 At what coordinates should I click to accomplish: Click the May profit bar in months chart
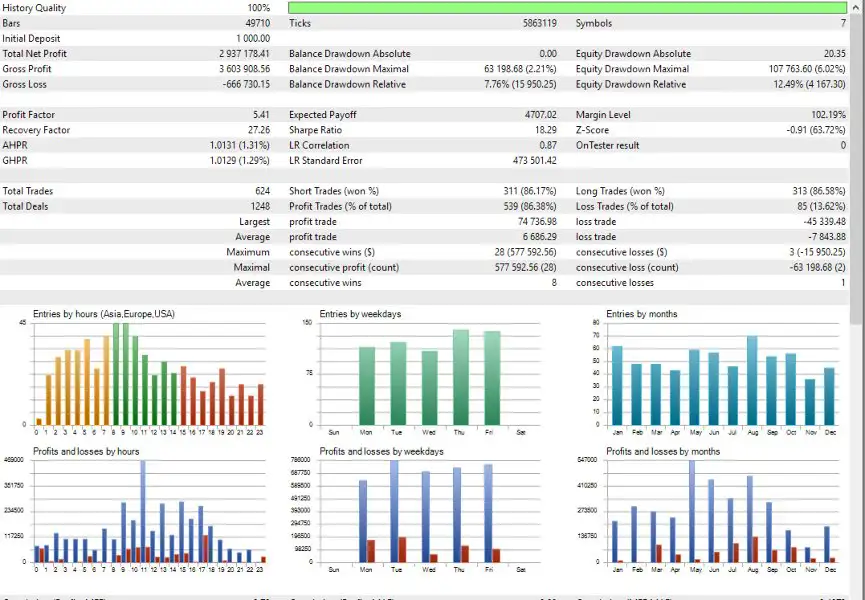tap(692, 511)
